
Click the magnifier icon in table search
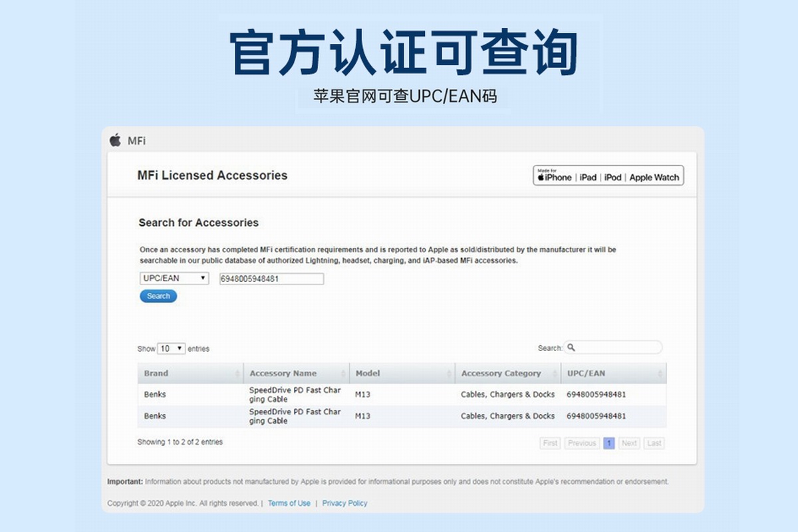(571, 348)
